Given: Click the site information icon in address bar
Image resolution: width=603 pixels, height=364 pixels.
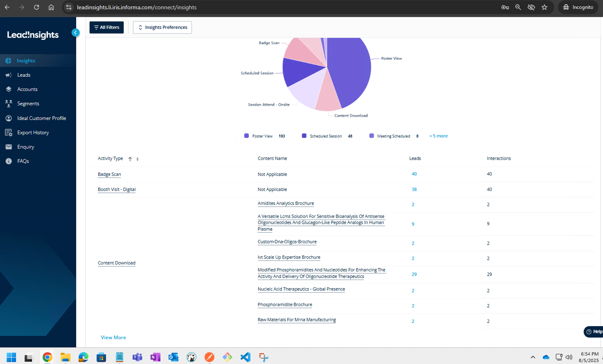Looking at the screenshot, I should pos(69,7).
